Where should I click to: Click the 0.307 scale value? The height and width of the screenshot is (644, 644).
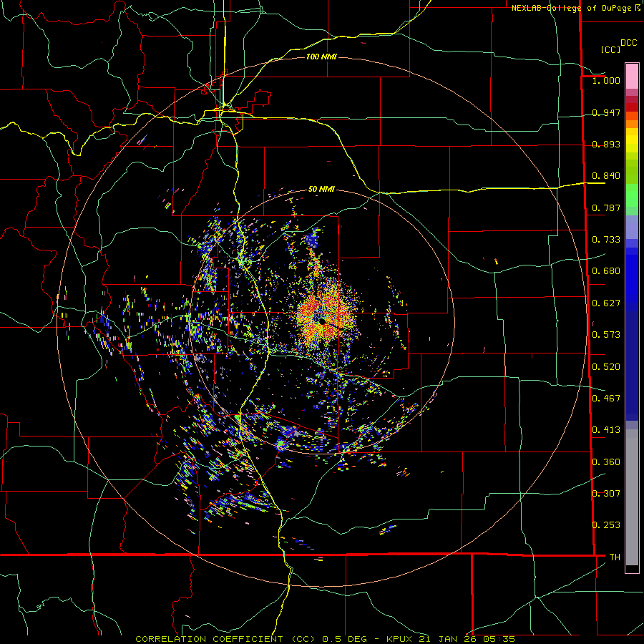click(x=606, y=494)
